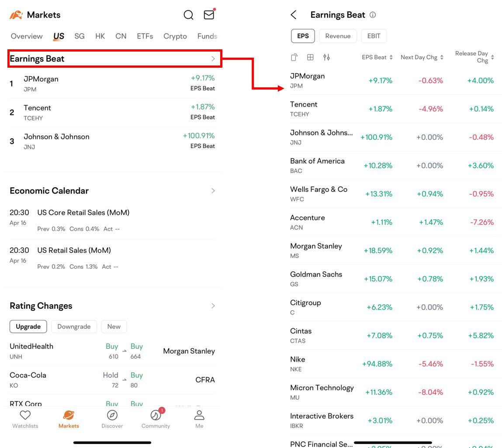The width and height of the screenshot is (502, 448).
Task: Open Accenture ACN row
Action: 393,222
